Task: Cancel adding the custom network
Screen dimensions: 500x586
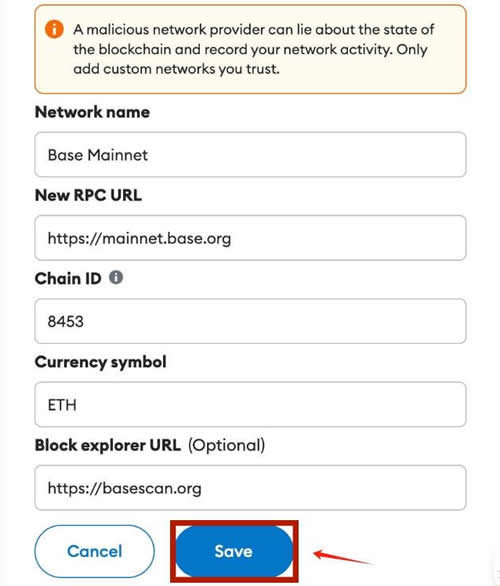Action: [x=95, y=551]
